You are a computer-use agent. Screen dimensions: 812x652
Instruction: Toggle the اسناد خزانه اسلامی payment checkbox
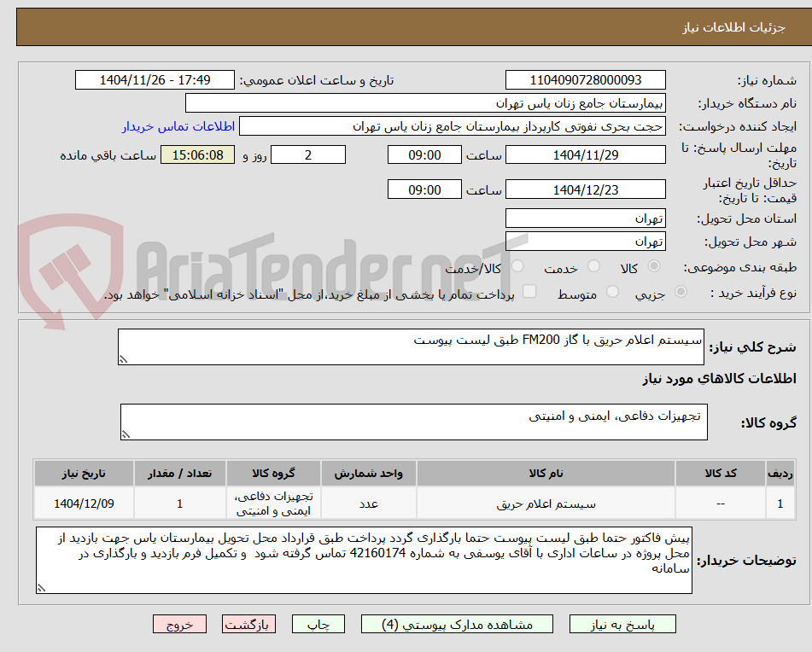click(x=529, y=291)
